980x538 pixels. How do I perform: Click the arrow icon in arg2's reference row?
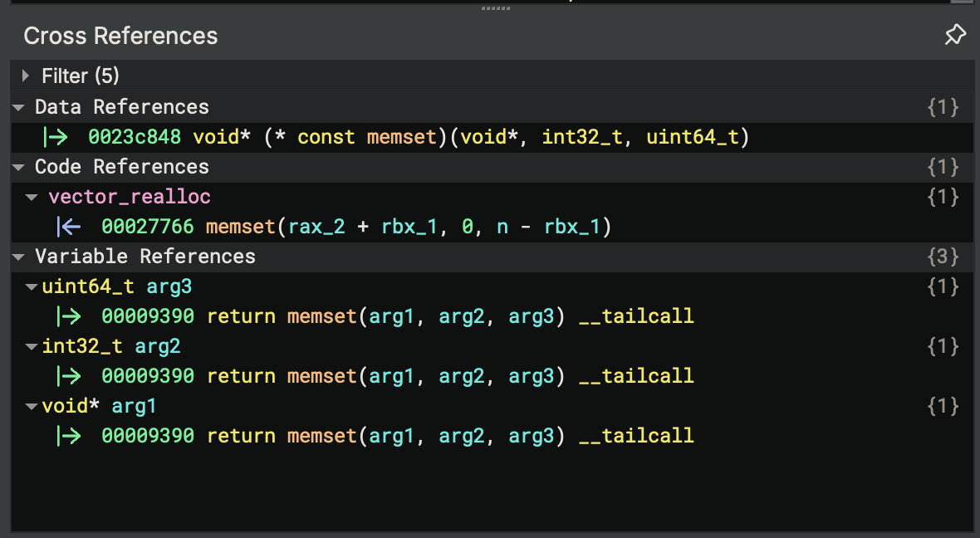(69, 375)
